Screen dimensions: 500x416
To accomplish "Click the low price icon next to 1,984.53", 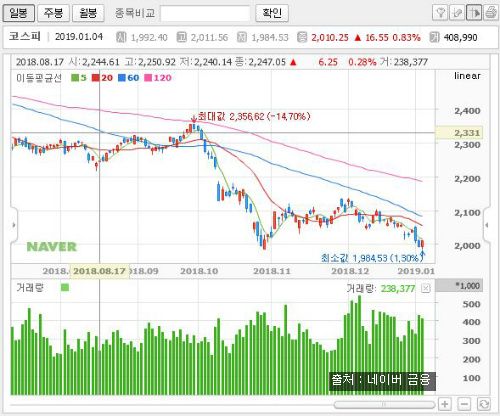I will click(x=242, y=37).
